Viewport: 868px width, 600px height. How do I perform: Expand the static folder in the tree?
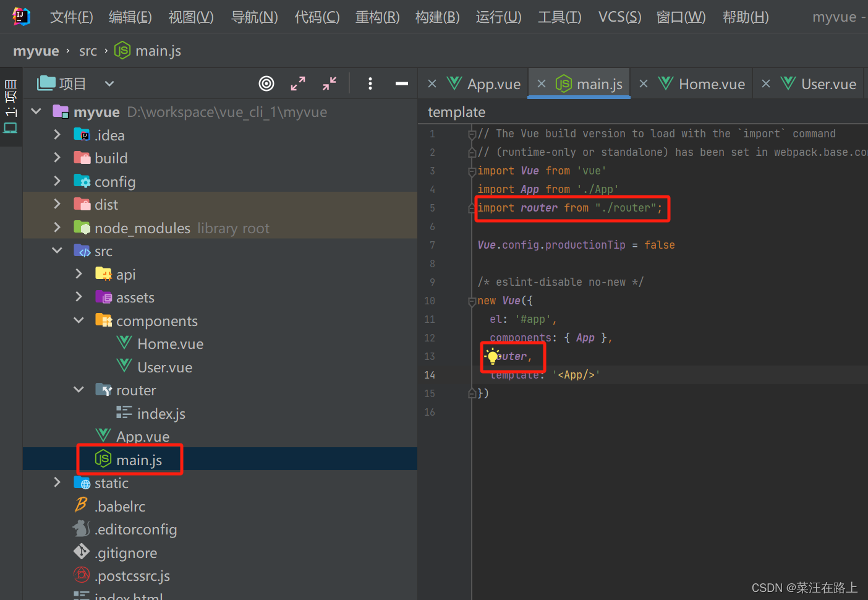point(57,482)
